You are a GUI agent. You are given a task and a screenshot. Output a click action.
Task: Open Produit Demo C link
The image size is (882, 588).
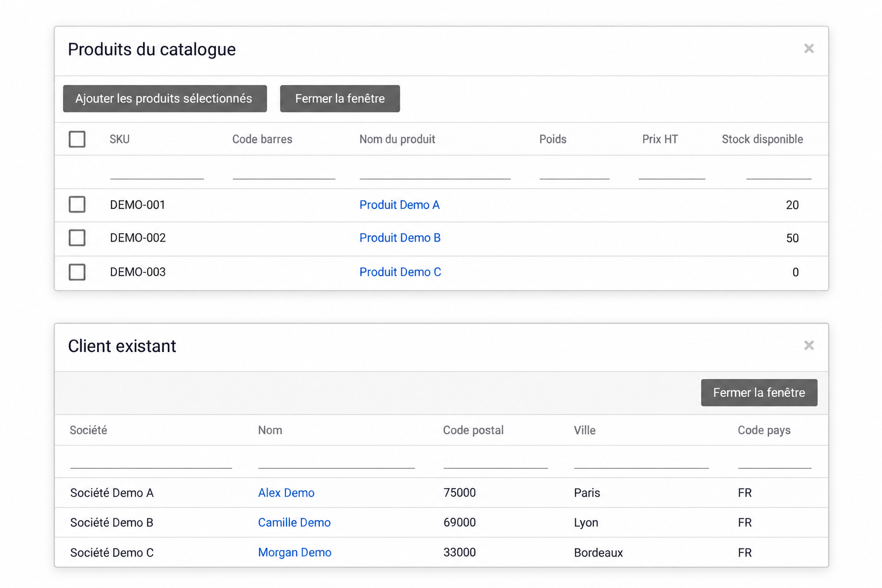pos(400,272)
